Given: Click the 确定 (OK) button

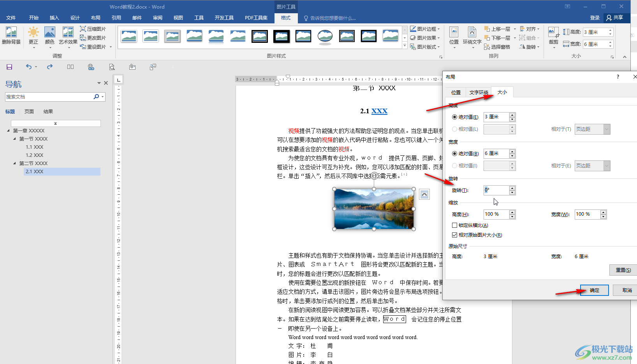Looking at the screenshot, I should (x=595, y=290).
